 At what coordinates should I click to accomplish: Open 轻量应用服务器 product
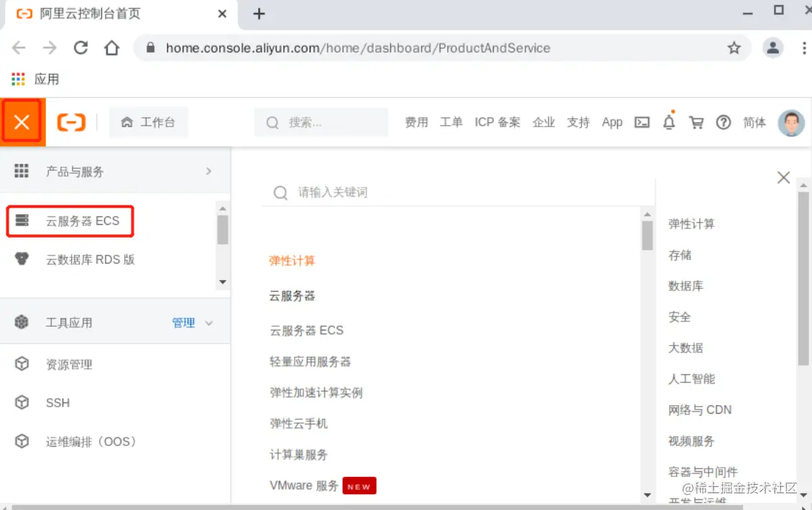[x=310, y=361]
